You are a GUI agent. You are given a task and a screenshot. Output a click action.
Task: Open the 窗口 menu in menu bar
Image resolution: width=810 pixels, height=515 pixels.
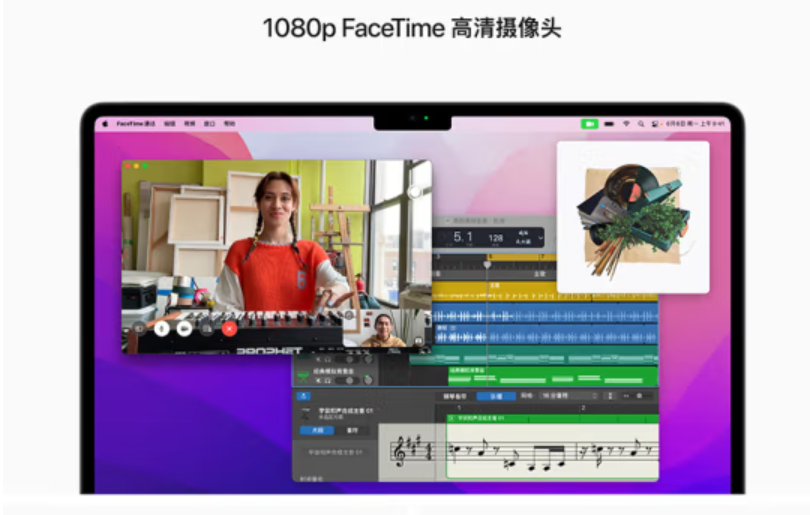tap(210, 124)
